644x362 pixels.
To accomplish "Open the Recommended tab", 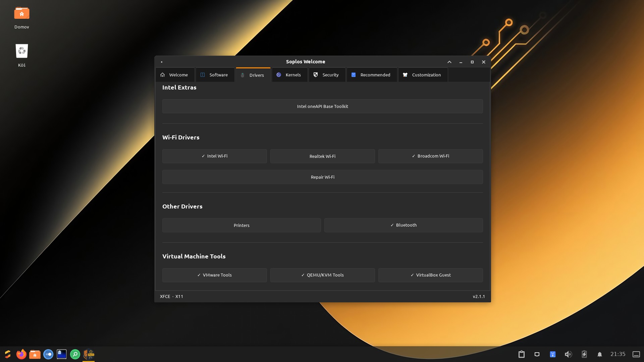I will click(372, 75).
